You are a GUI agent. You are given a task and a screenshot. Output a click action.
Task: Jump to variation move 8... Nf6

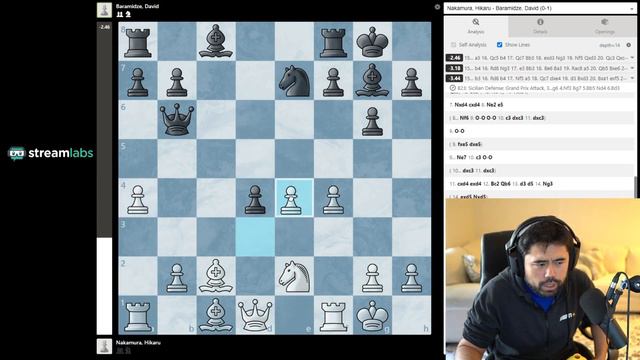(464, 118)
